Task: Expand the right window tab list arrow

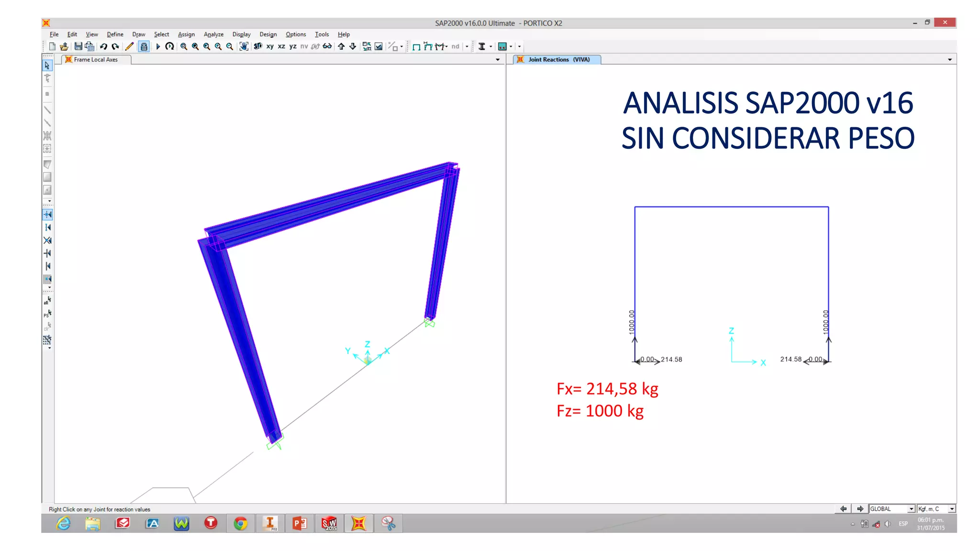Action: pos(950,60)
